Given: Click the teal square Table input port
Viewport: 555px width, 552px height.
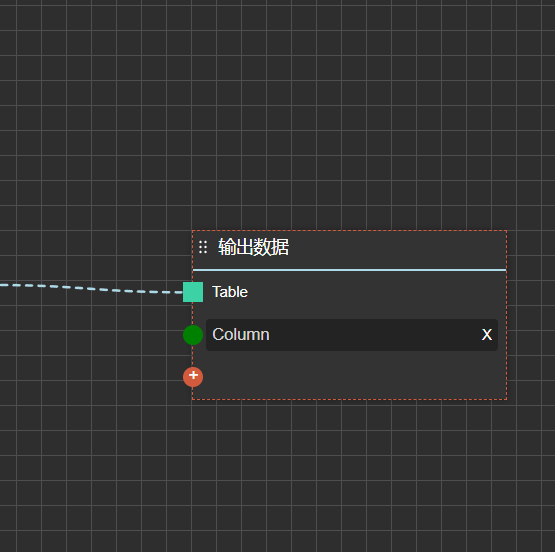Looking at the screenshot, I should (x=193, y=292).
